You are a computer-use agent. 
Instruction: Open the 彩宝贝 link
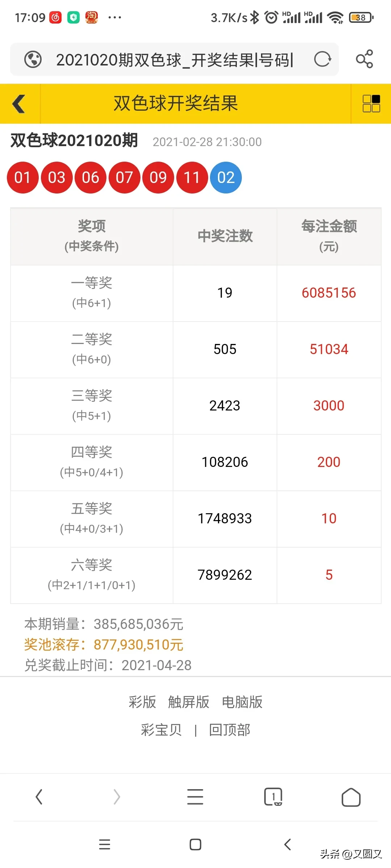pos(161,730)
